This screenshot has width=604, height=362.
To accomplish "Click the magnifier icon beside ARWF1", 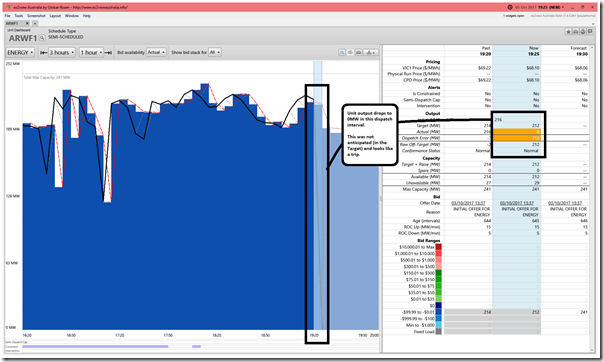I will pos(42,38).
